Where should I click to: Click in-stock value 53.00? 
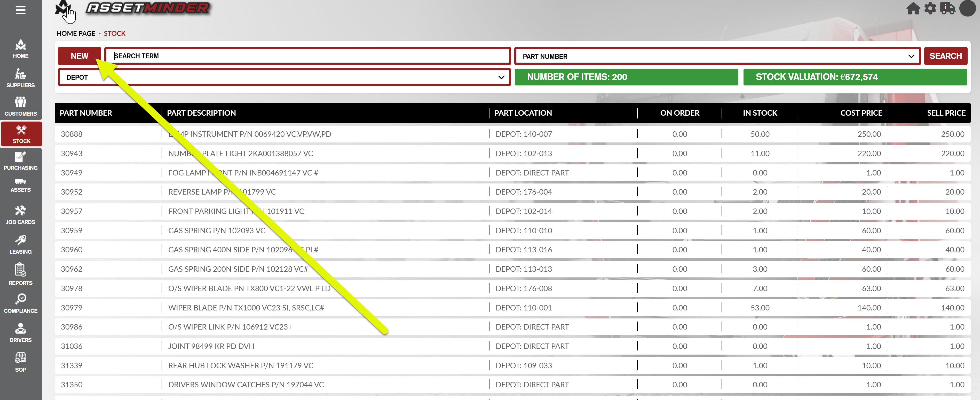[760, 308]
